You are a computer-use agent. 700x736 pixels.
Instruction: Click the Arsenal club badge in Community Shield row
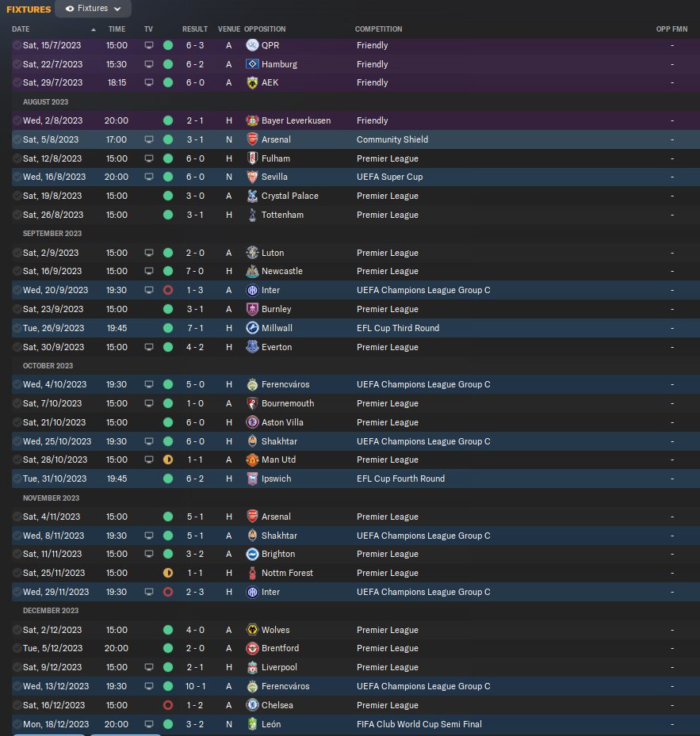coord(252,139)
